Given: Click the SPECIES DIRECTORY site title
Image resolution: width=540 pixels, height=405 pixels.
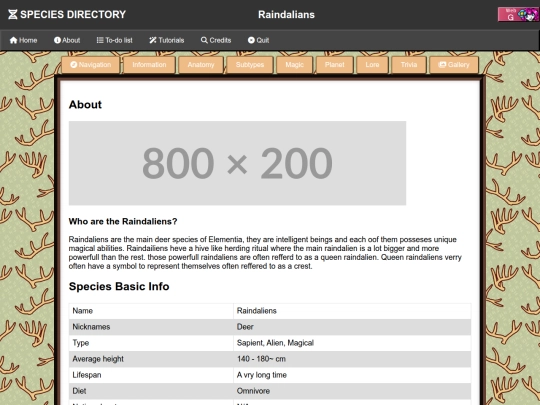Looking at the screenshot, I should click(x=73, y=14).
